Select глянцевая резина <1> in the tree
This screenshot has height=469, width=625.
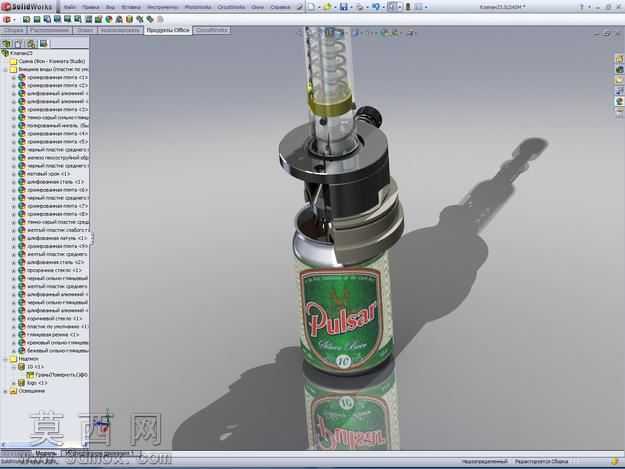click(49, 335)
